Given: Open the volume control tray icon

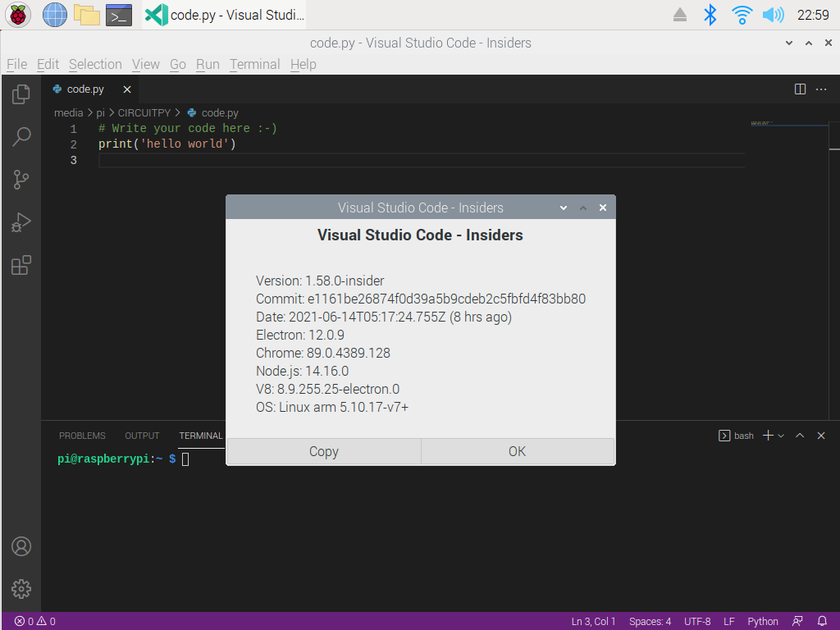Looking at the screenshot, I should tap(773, 15).
